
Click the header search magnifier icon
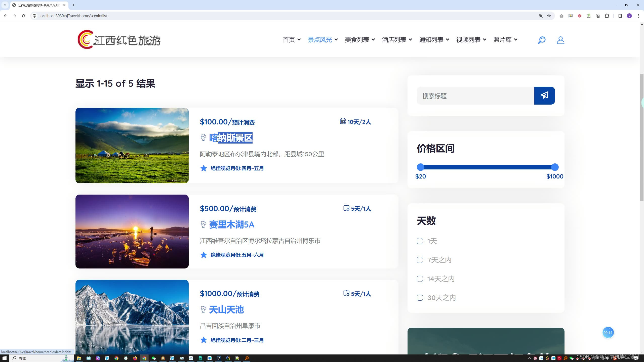tap(541, 40)
